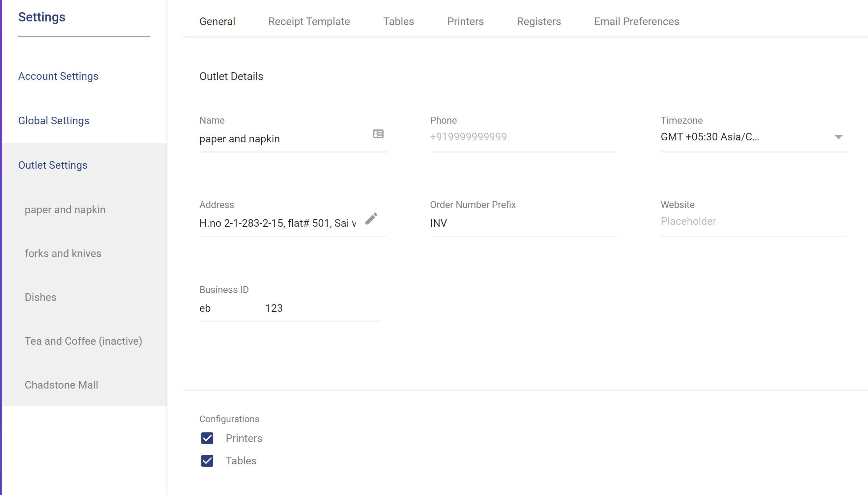Switch to the General tab

[x=217, y=21]
